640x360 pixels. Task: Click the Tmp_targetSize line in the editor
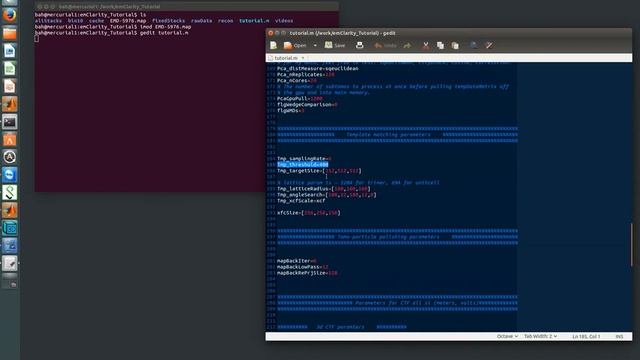point(319,171)
